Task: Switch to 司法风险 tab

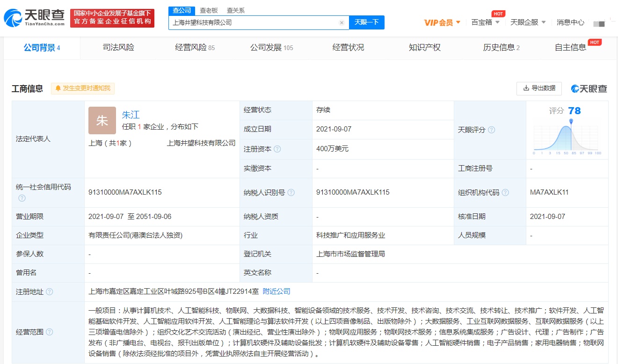Action: (x=118, y=47)
